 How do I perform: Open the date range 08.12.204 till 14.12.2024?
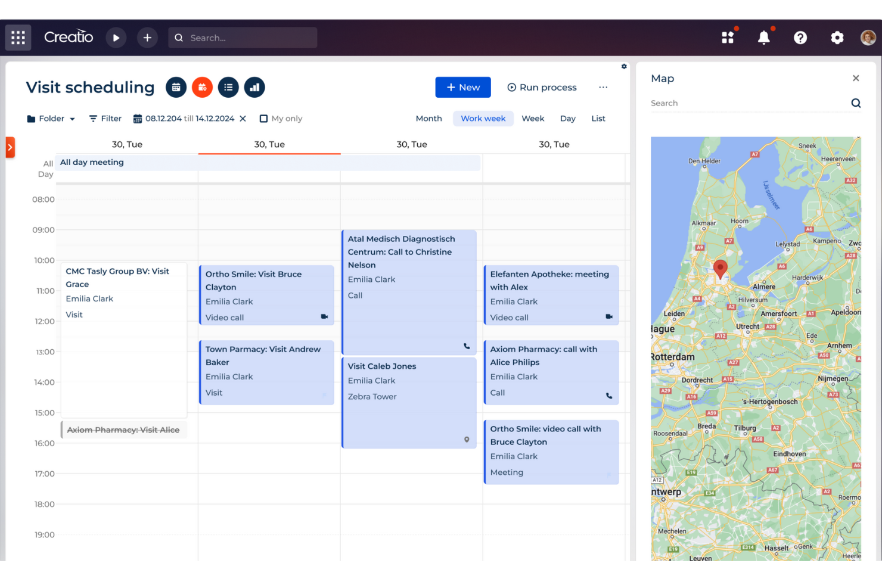click(x=184, y=119)
